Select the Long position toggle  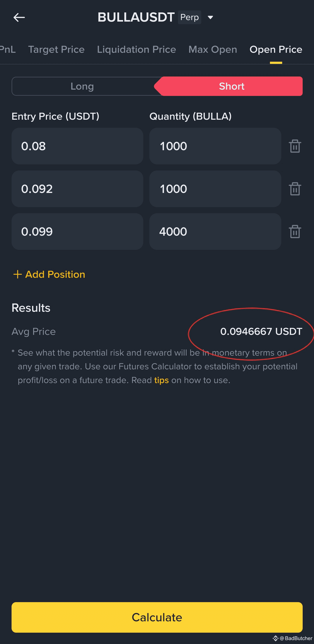(x=82, y=86)
